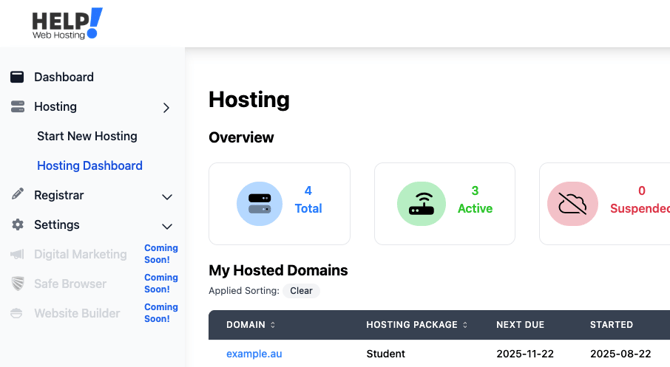The width and height of the screenshot is (670, 367).
Task: Click the 3 Active overview card
Action: [445, 203]
